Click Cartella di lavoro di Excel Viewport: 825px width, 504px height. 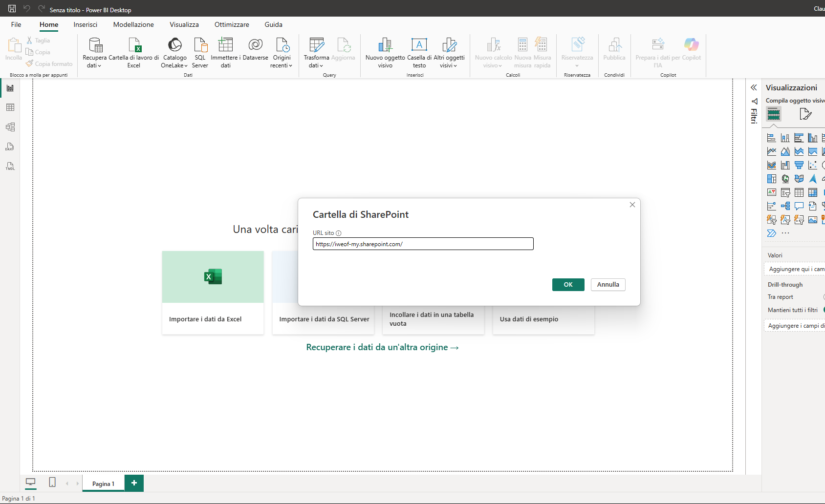pos(134,53)
